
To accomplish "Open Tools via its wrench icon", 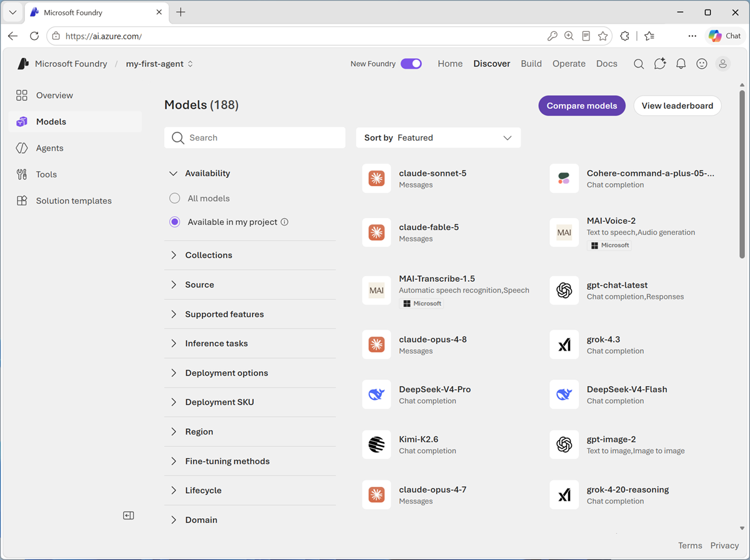I will 22,174.
